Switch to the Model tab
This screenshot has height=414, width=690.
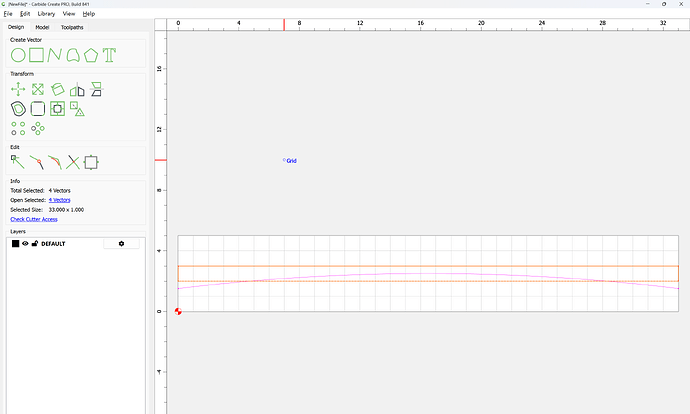click(42, 27)
